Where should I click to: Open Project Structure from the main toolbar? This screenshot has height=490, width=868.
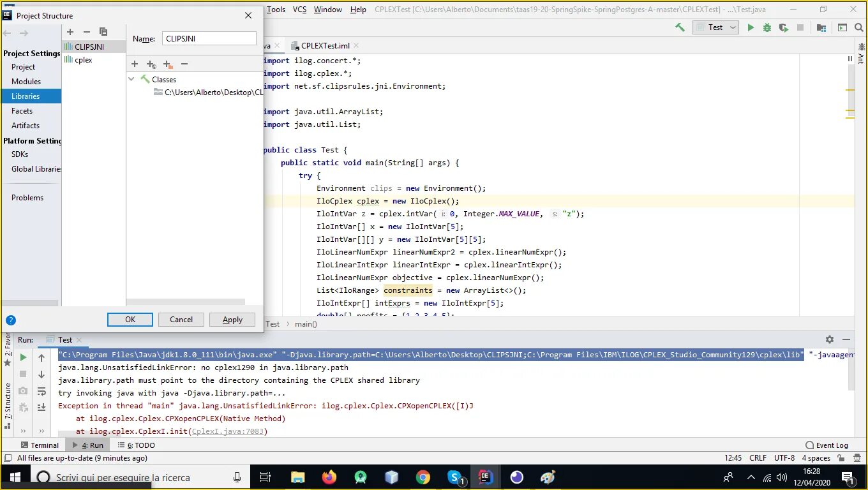pos(821,27)
